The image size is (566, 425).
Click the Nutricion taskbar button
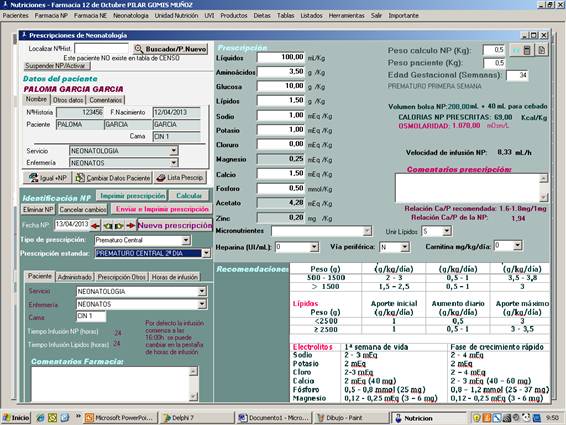tap(428, 418)
